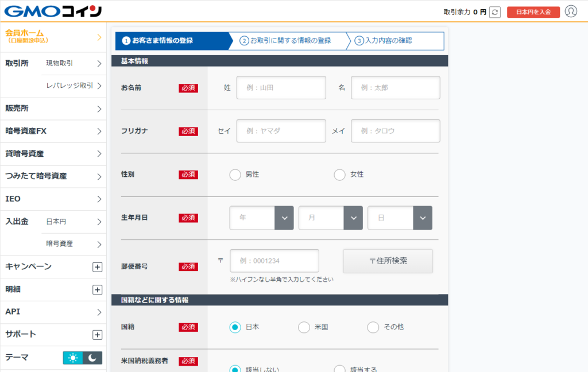Click the postal code input field
This screenshot has height=372, width=588.
pos(274,261)
